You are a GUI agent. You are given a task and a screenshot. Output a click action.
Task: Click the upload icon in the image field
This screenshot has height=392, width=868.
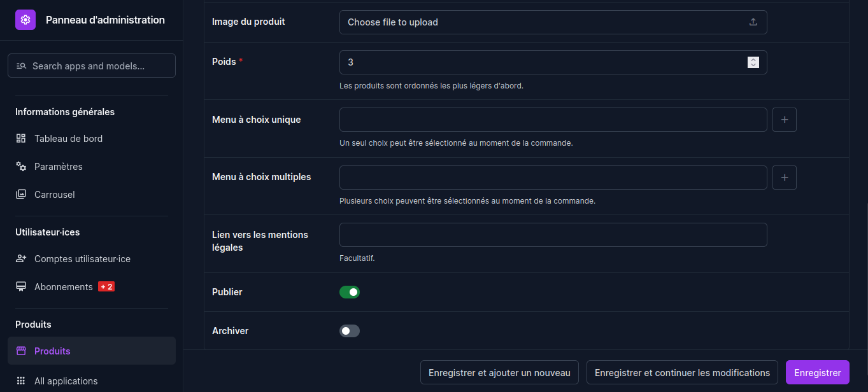click(753, 22)
